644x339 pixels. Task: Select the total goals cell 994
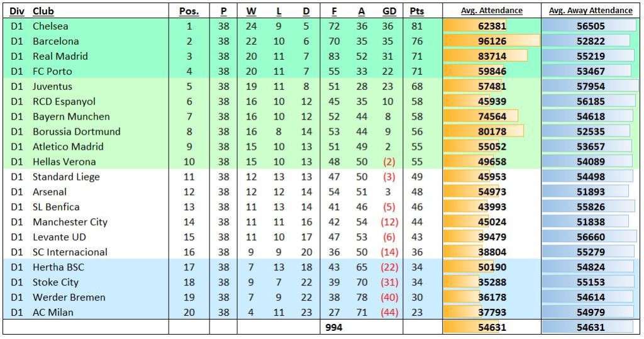coord(334,328)
